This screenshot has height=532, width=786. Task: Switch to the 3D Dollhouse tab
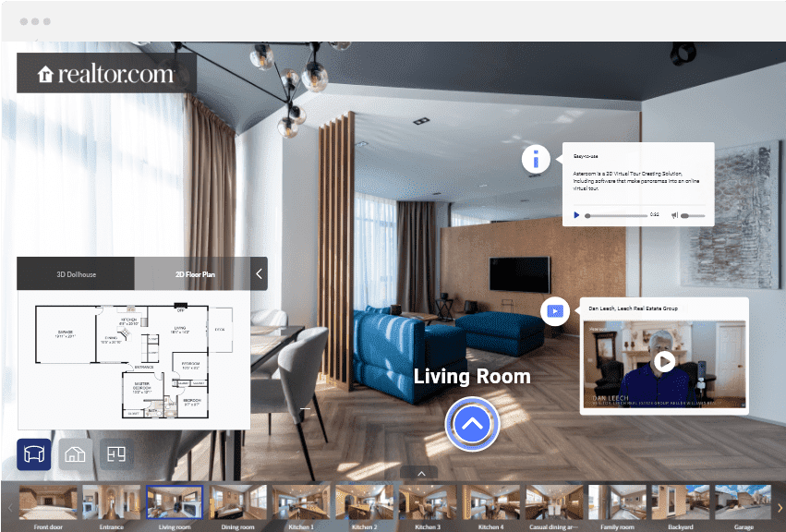click(76, 273)
